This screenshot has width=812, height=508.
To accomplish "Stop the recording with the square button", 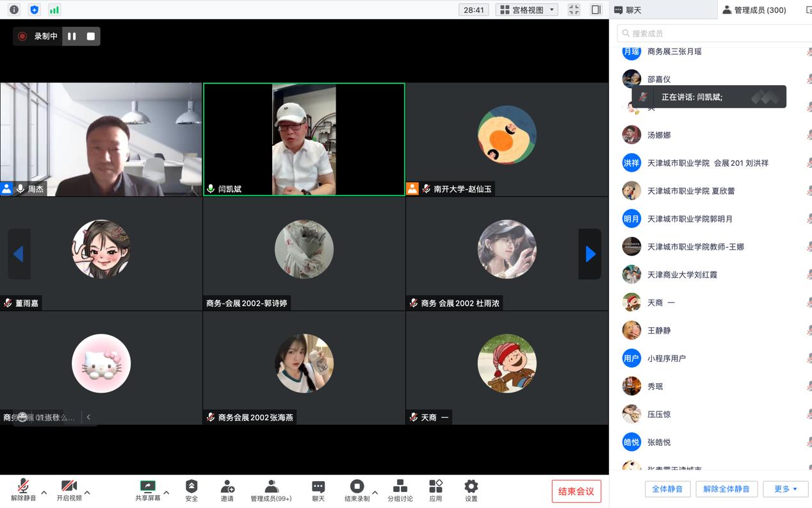I will click(91, 37).
